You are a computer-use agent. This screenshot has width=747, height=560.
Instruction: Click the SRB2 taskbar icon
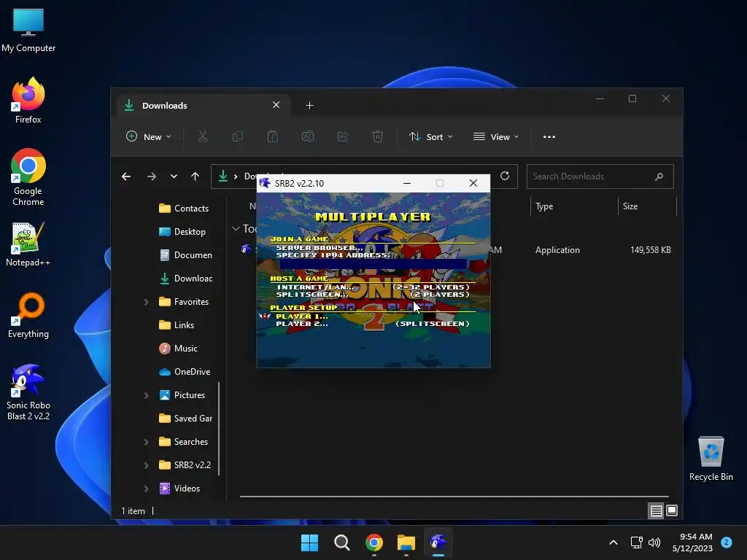(438, 542)
